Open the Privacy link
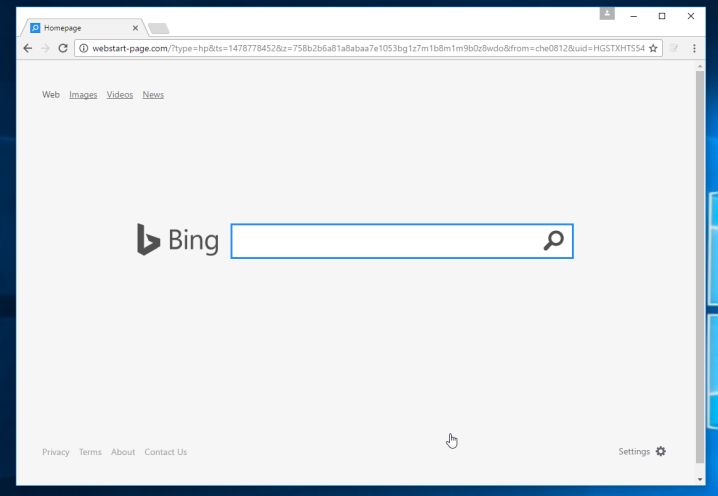718x496 pixels. (55, 452)
